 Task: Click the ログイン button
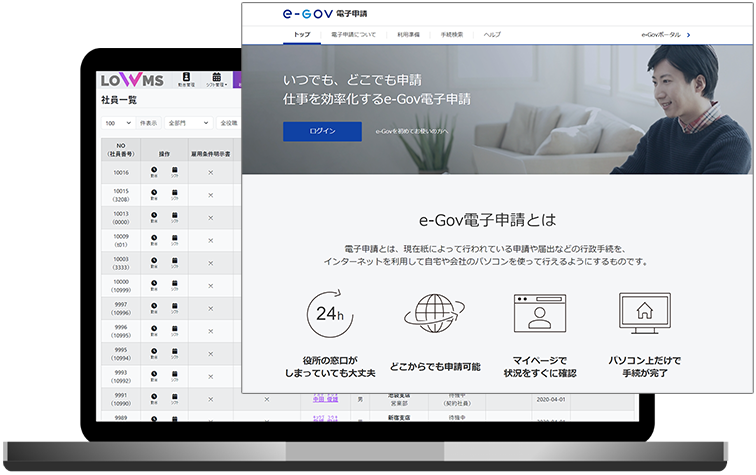click(322, 131)
